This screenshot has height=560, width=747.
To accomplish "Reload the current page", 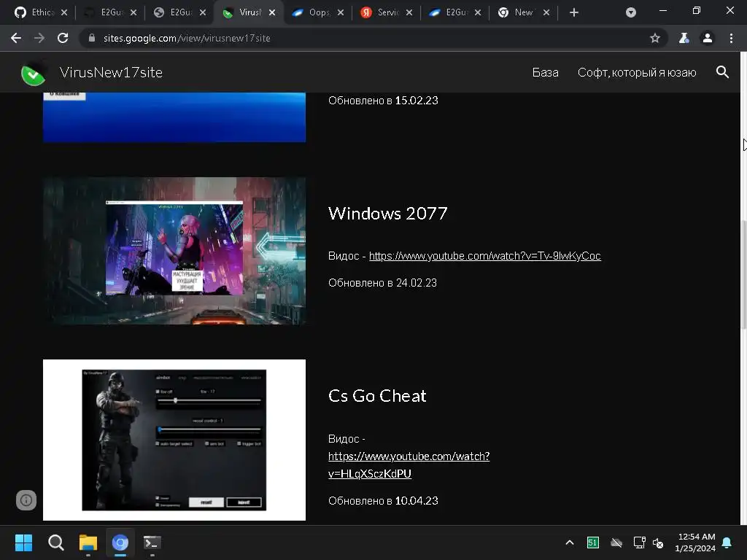I will [63, 38].
